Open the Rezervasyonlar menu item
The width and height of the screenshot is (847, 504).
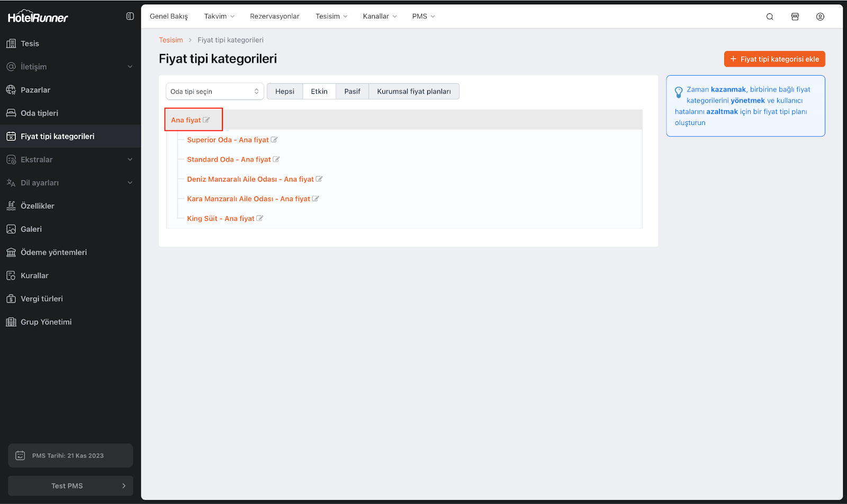tap(274, 16)
